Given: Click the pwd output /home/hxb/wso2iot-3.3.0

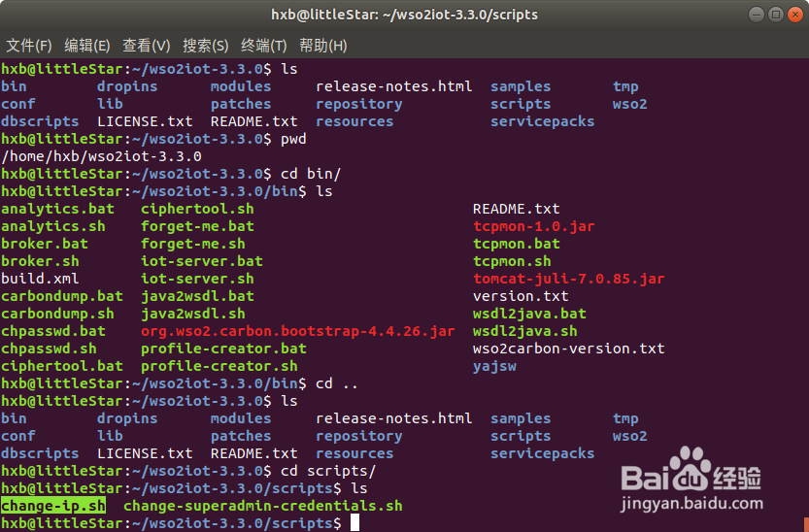Looking at the screenshot, I should [102, 156].
